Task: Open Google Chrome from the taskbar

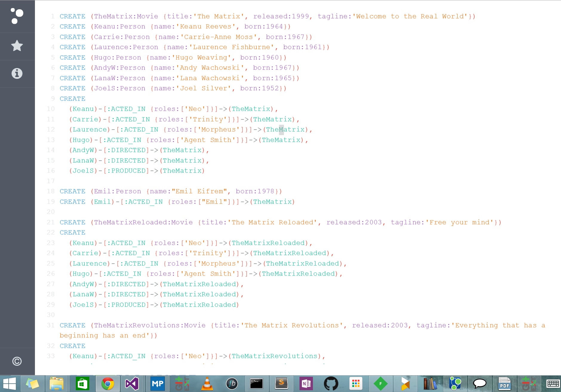Action: 108,384
